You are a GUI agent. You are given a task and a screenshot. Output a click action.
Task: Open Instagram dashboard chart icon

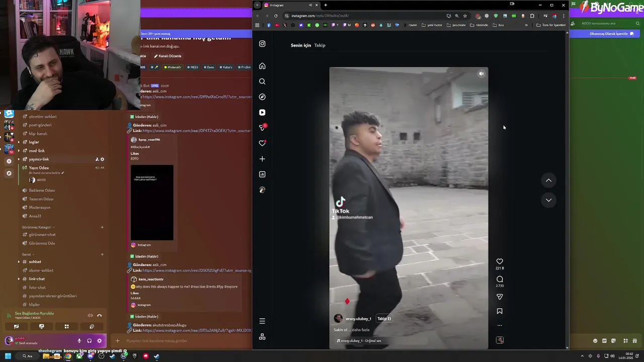[x=262, y=174]
